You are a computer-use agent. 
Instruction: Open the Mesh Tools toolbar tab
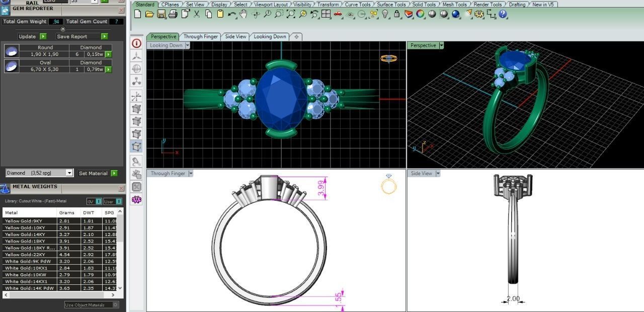point(454,5)
